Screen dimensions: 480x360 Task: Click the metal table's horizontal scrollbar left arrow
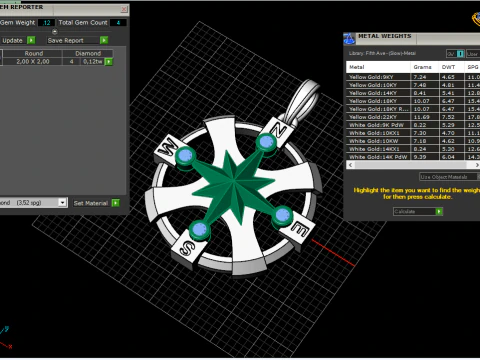(350, 165)
